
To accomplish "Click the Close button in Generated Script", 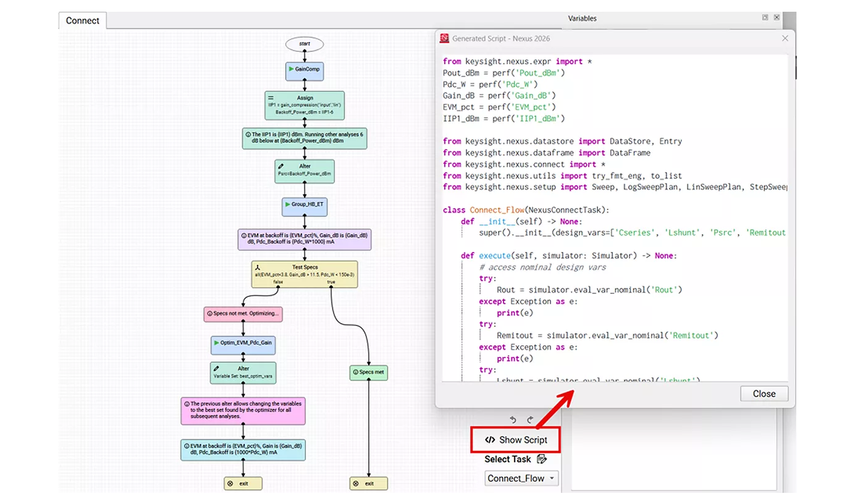I will pos(764,393).
